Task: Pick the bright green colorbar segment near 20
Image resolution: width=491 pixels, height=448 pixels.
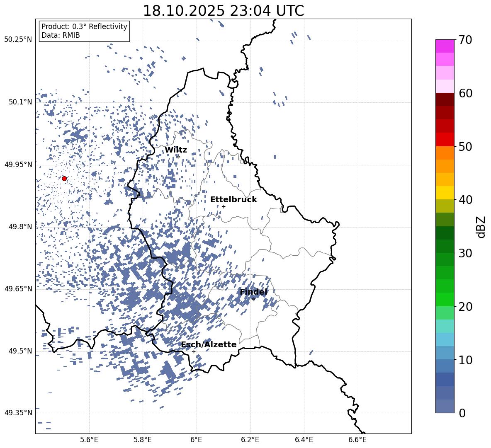Action: [x=445, y=300]
